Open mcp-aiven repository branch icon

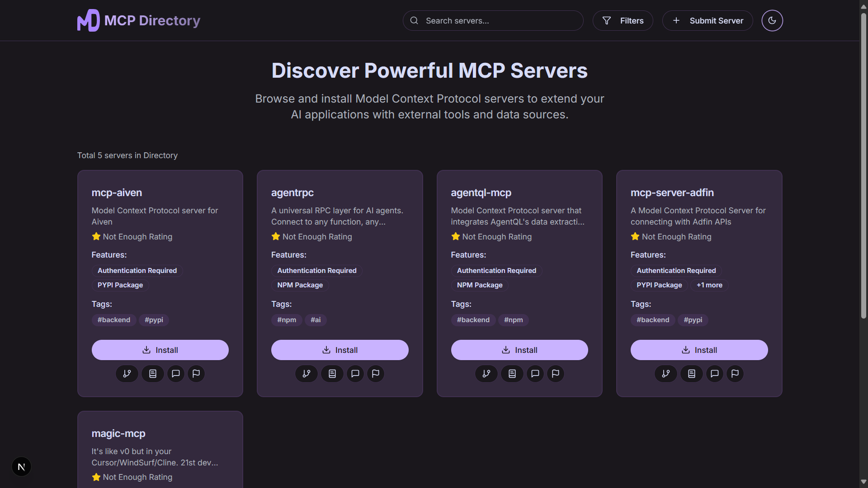pyautogui.click(x=127, y=374)
